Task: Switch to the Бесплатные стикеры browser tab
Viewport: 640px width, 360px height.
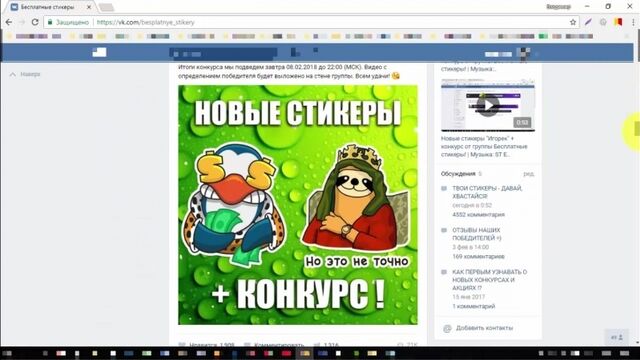Action: click(51, 7)
